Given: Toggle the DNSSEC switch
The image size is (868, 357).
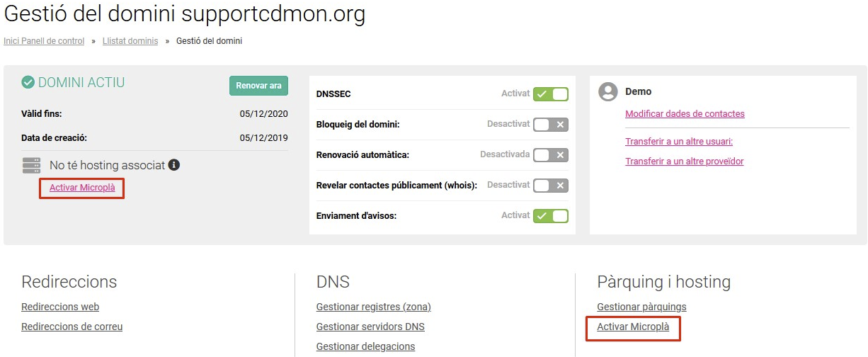Looking at the screenshot, I should pos(551,94).
